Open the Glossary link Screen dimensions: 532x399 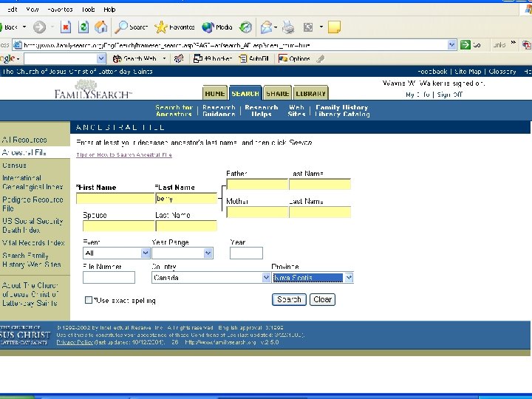pyautogui.click(x=502, y=71)
